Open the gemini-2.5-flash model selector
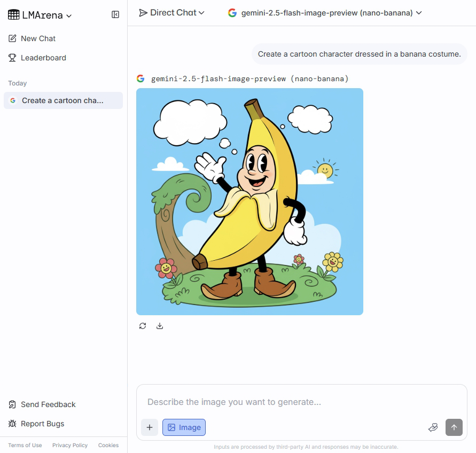476x453 pixels. [x=326, y=12]
